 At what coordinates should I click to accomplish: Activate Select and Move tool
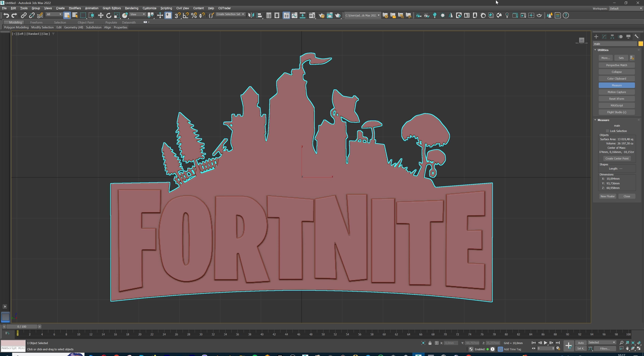point(100,15)
